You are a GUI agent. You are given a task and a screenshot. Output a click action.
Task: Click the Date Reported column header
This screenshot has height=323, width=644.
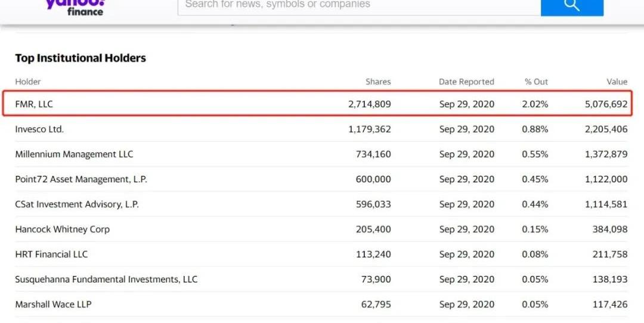click(466, 82)
